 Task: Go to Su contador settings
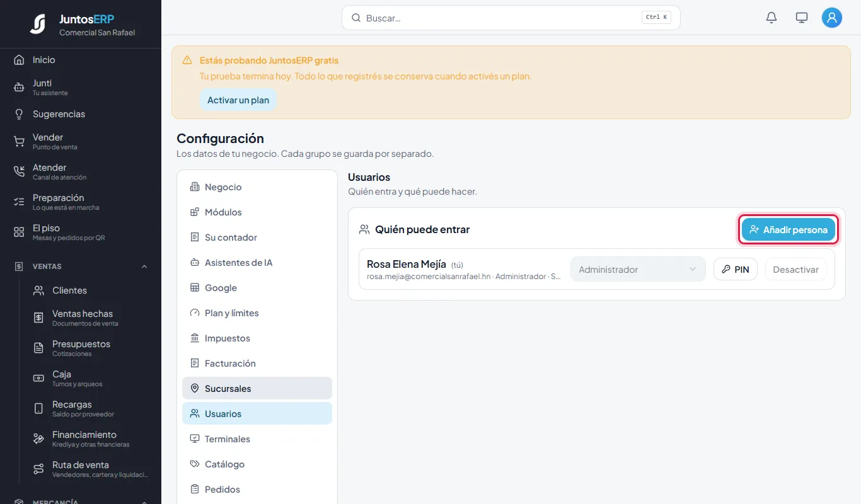(257, 238)
